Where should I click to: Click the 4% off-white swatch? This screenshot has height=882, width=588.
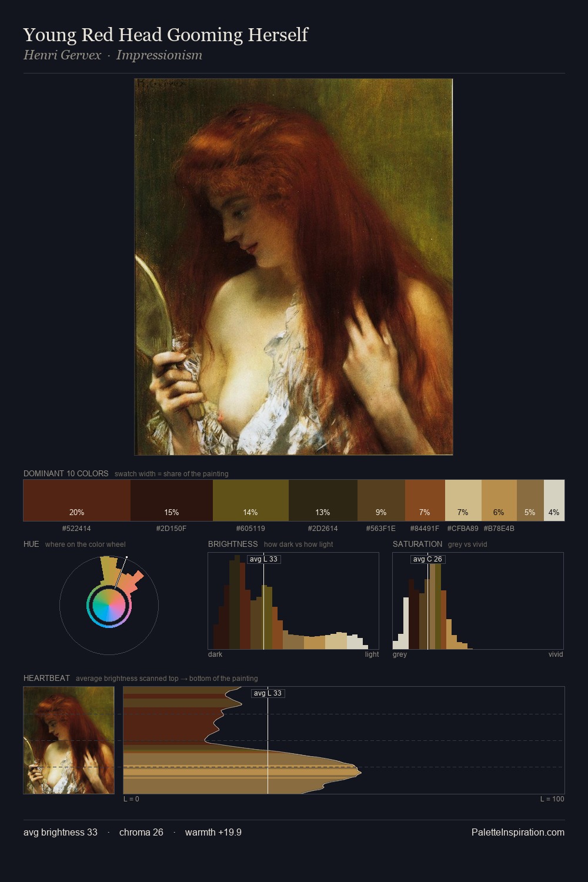pyautogui.click(x=554, y=500)
